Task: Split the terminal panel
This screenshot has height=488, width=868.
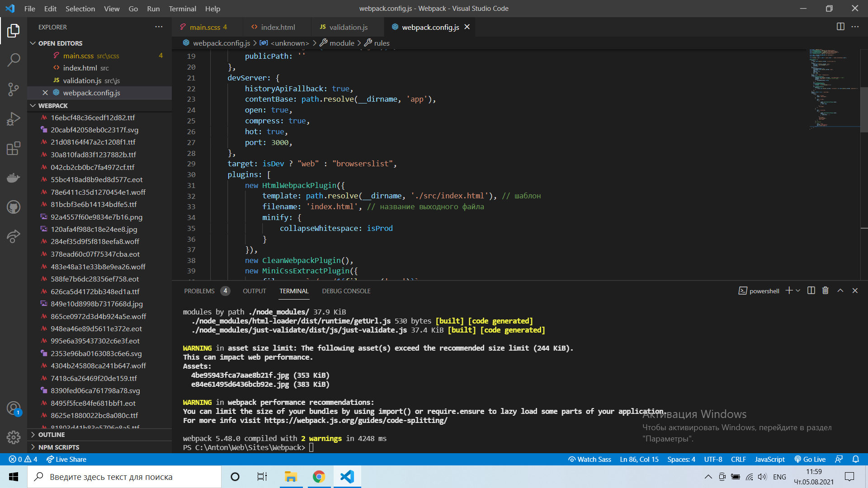Action: point(811,291)
